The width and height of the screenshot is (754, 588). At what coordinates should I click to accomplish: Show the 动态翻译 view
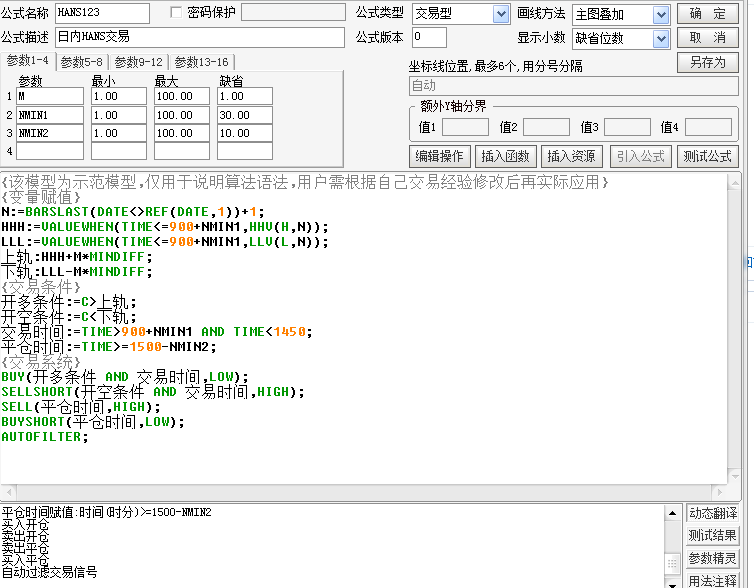pos(713,513)
